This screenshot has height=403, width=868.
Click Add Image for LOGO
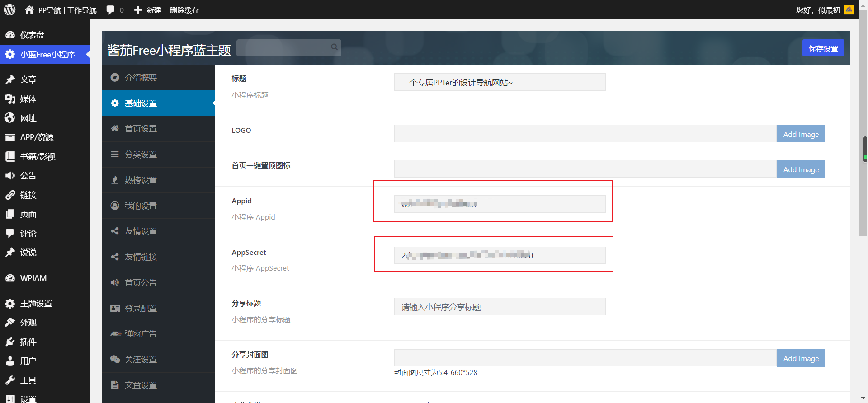point(801,134)
